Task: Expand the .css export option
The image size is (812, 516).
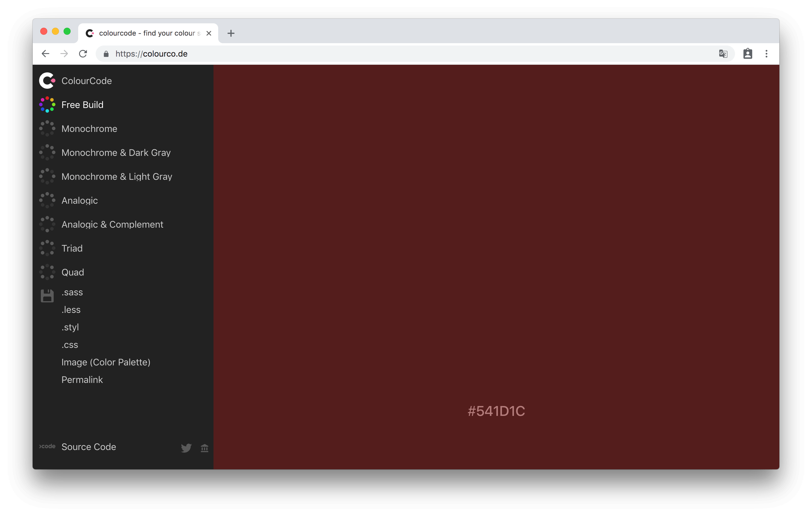Action: pos(69,344)
